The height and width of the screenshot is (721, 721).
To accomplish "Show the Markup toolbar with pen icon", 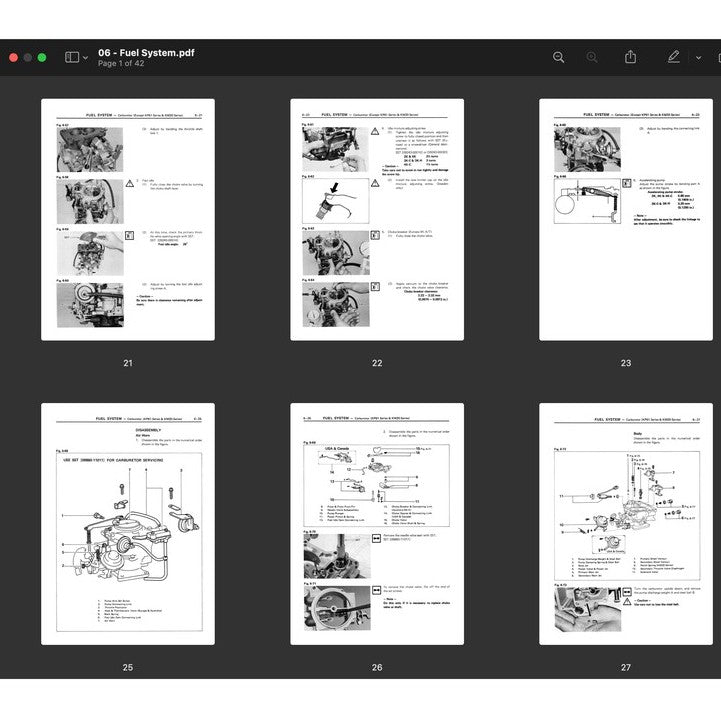I will (674, 57).
